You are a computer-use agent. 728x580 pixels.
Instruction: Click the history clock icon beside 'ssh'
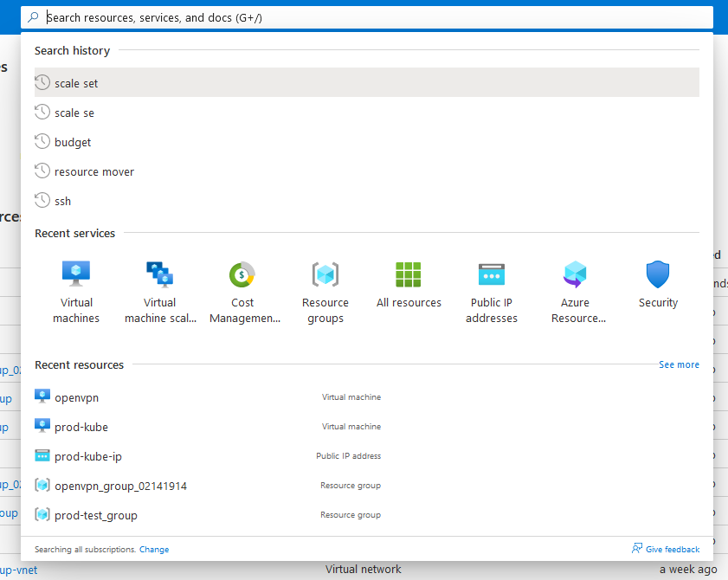(x=42, y=200)
